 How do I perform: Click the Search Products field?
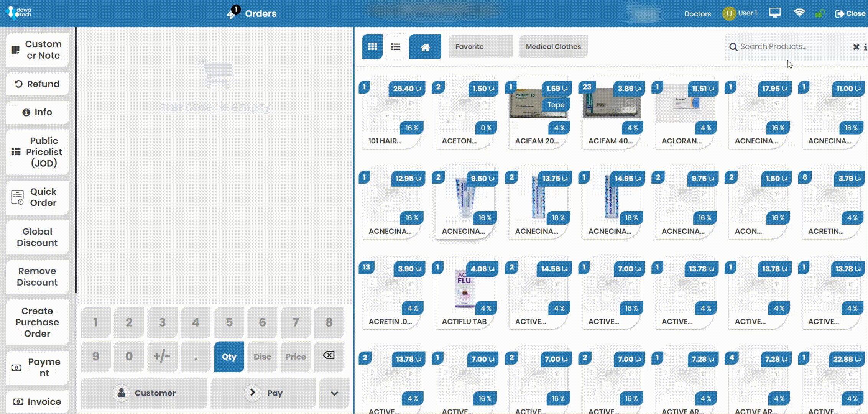pyautogui.click(x=794, y=47)
